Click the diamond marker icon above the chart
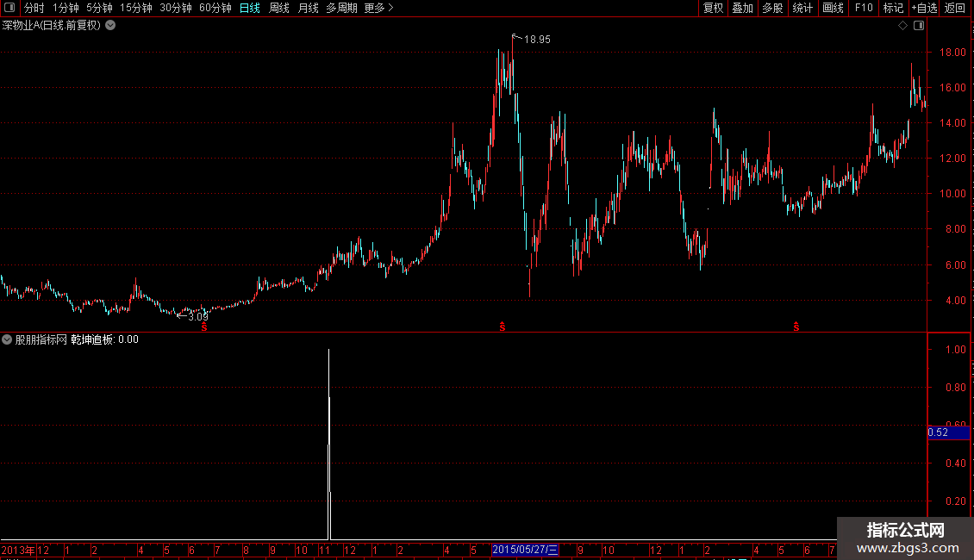 903,26
